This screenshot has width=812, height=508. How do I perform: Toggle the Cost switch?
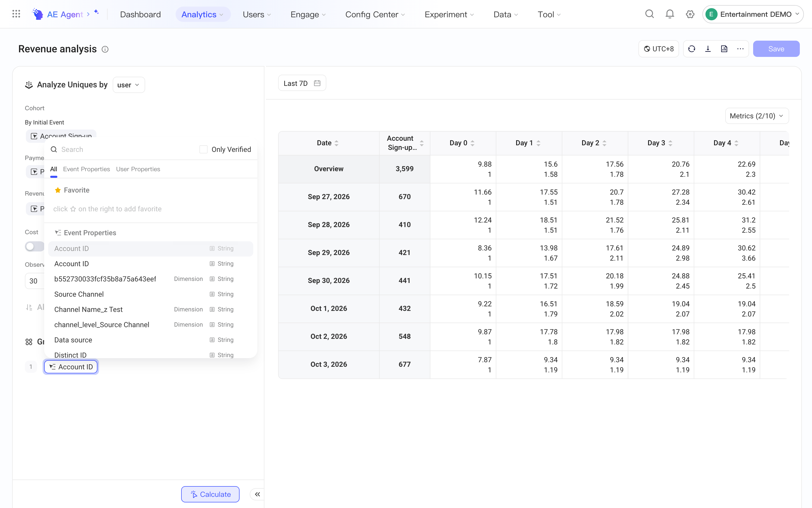click(x=35, y=246)
